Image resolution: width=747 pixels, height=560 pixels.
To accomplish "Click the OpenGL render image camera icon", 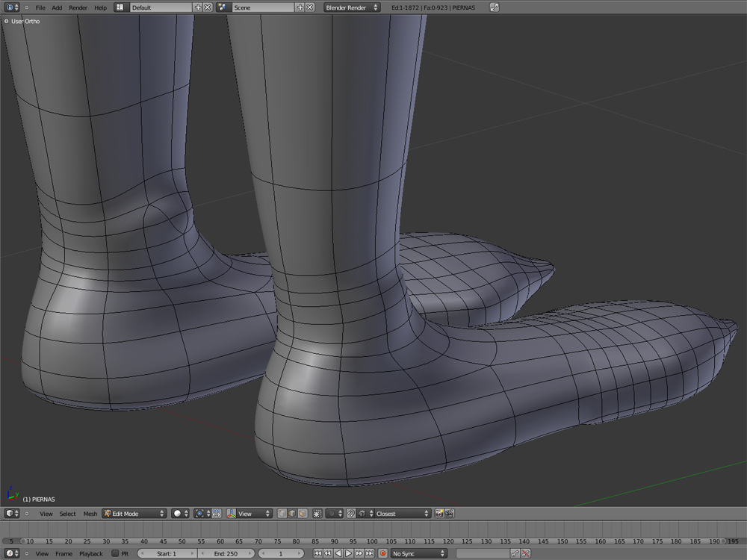I will (439, 514).
